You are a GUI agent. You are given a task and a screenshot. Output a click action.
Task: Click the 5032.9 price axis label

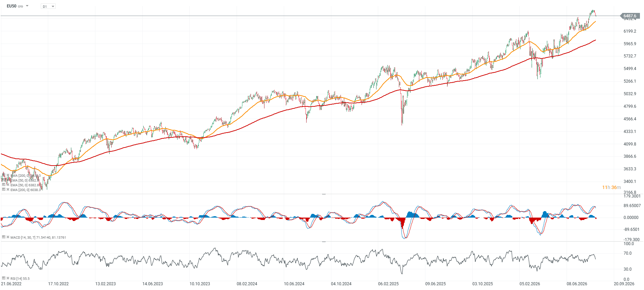point(630,94)
